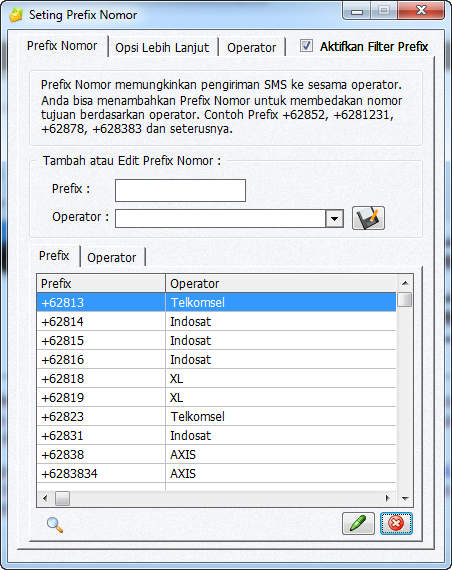Open the Operator combo box dropdown arrow

pyautogui.click(x=334, y=218)
